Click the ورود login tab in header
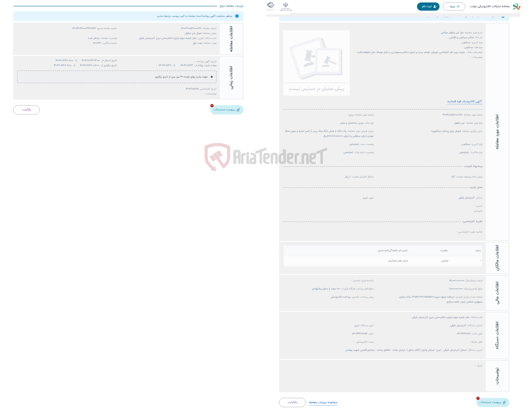 pyautogui.click(x=454, y=6)
